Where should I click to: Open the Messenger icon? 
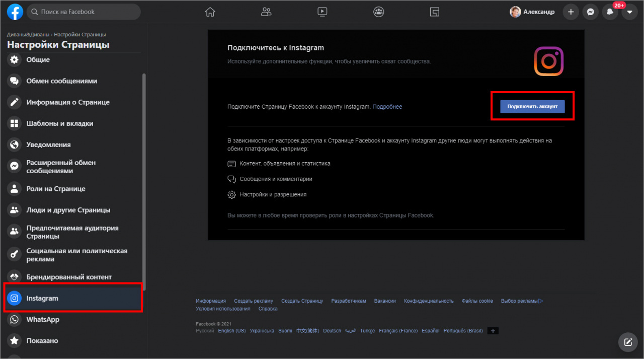pos(590,12)
